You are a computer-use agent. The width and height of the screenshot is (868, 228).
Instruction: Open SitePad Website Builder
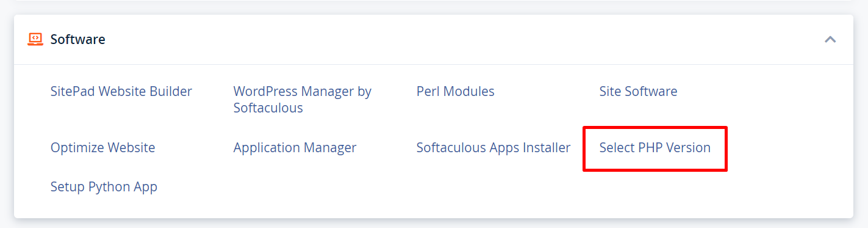coord(121,91)
